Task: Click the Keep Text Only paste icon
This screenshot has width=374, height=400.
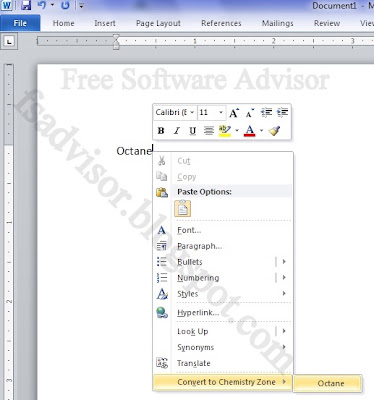Action: 182,209
